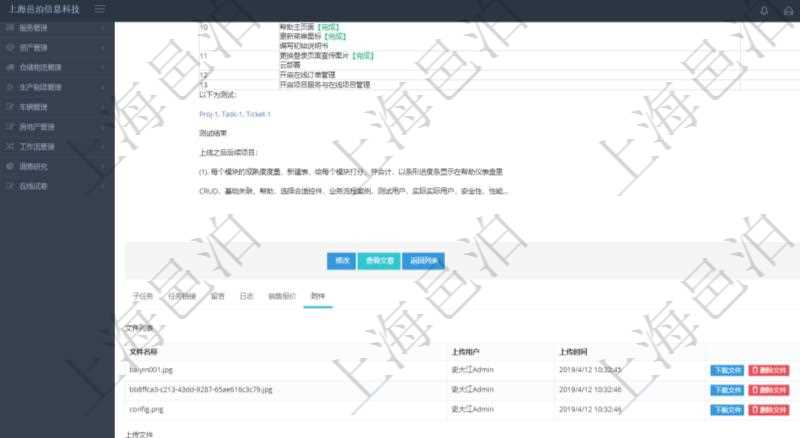Switch to the 子任务 tab

coord(142,296)
